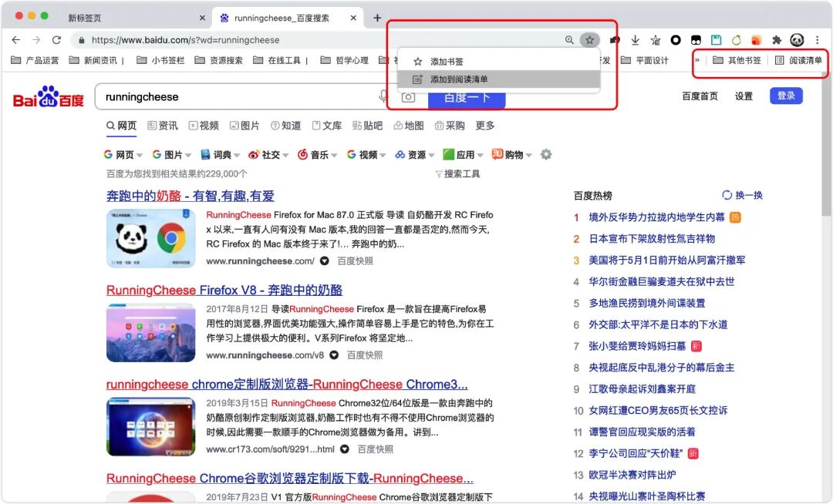Open the 其他书签 folder

click(737, 60)
